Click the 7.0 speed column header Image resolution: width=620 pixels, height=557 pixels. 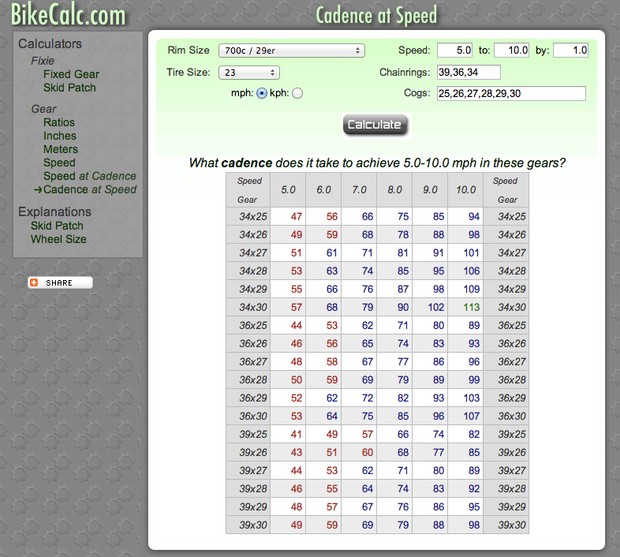click(x=359, y=190)
